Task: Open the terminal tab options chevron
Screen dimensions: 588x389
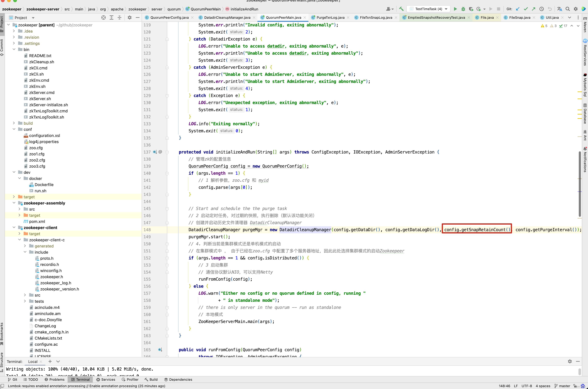Action: coord(58,362)
